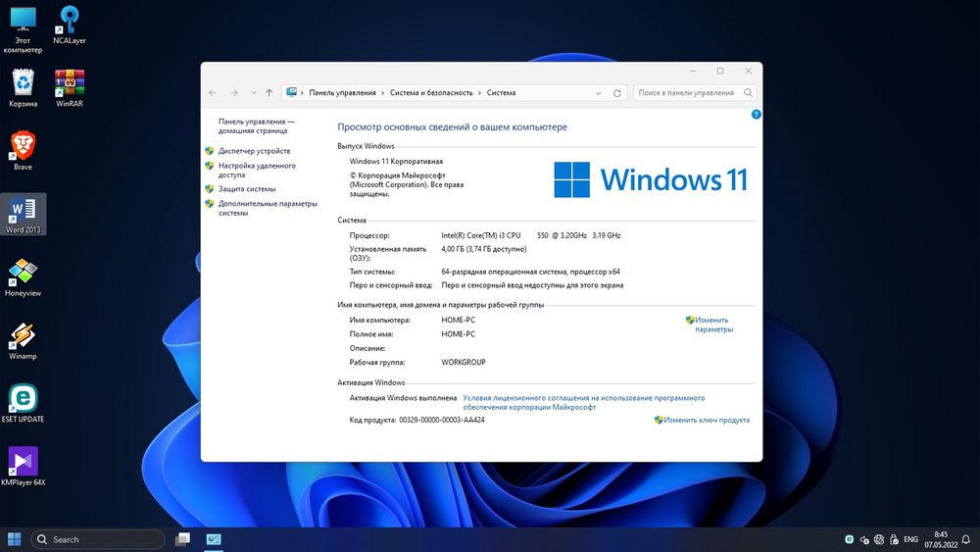Select the NCALayer desktop shortcut
The image size is (980, 552).
[70, 25]
